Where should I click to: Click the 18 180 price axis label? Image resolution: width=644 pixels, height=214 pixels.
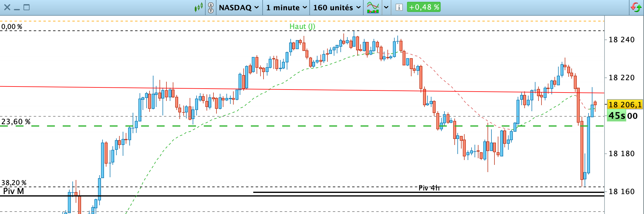coord(622,154)
